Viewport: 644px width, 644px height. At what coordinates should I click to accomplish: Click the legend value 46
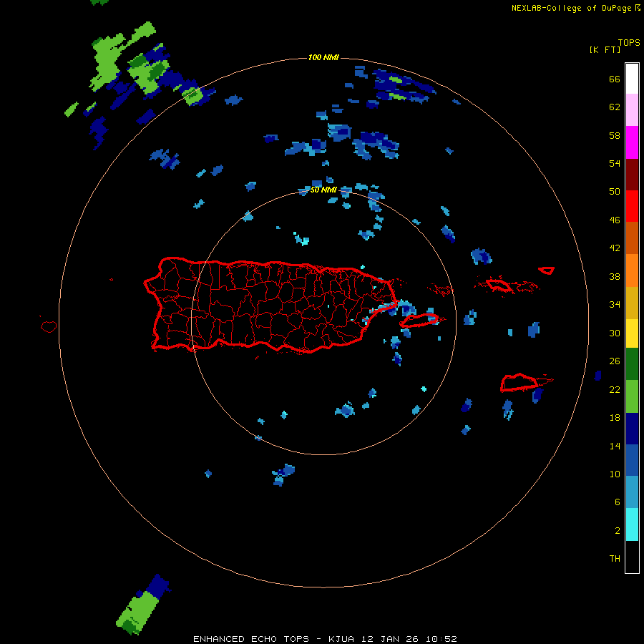click(x=615, y=220)
